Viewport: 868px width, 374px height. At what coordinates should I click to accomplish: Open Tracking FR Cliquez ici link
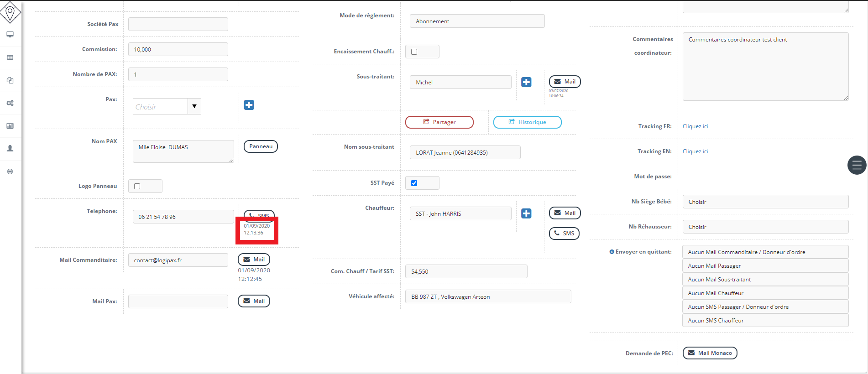click(x=695, y=126)
